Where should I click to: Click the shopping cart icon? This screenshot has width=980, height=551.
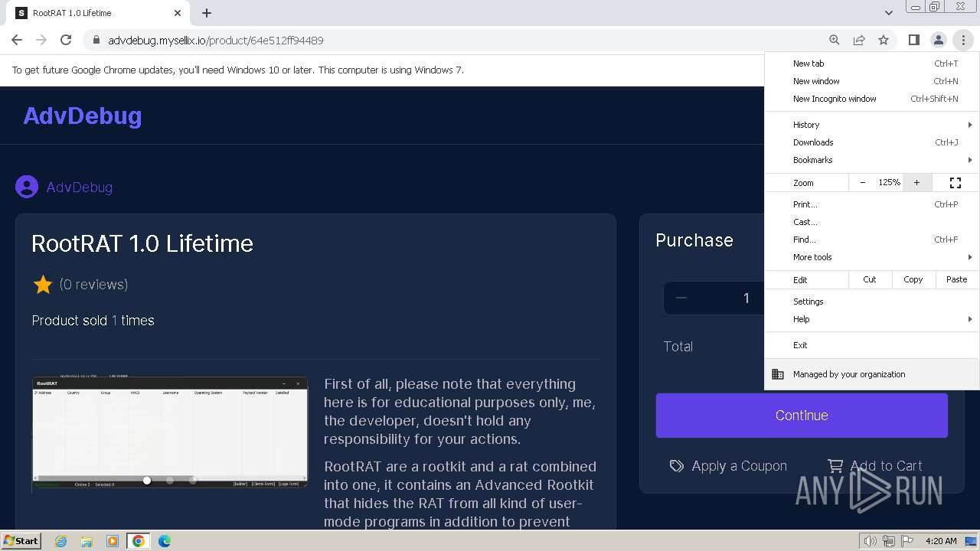coord(835,466)
